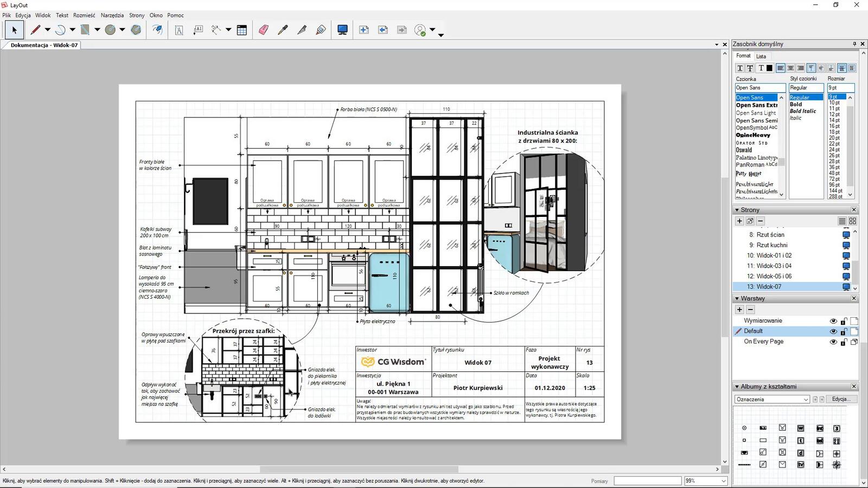Toggle visibility of On Every Page layer

click(833, 342)
